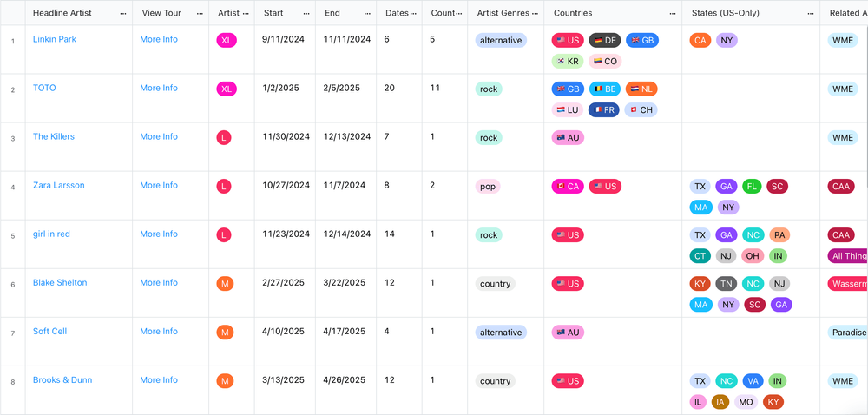Click More Info for TOTO tour

point(159,88)
